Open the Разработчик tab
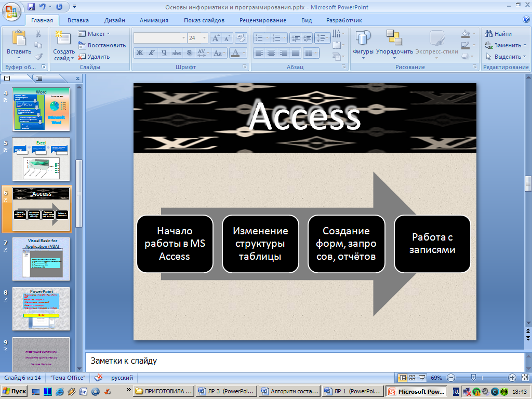Viewport: 532px width, 399px height. click(x=344, y=20)
